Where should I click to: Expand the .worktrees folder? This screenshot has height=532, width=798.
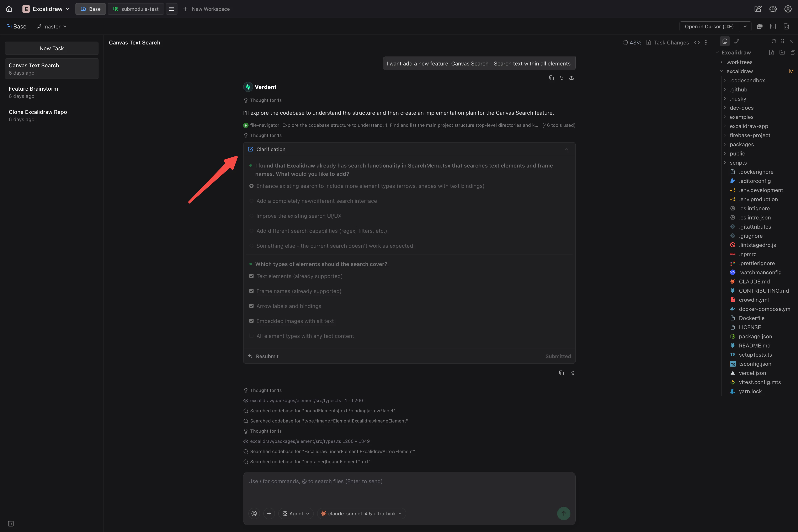tap(722, 62)
